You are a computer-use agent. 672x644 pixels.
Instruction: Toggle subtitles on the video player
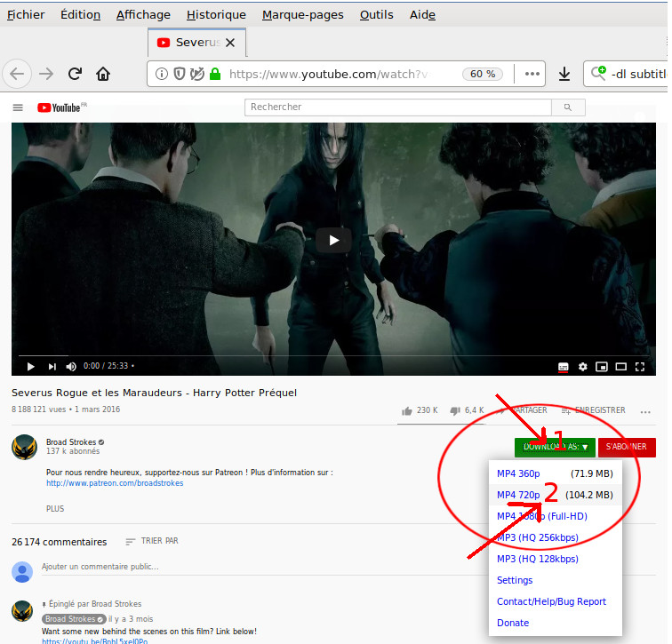(x=564, y=367)
